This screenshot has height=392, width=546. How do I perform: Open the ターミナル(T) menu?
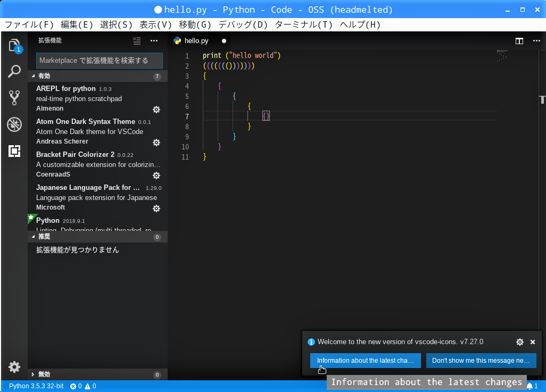tap(304, 24)
